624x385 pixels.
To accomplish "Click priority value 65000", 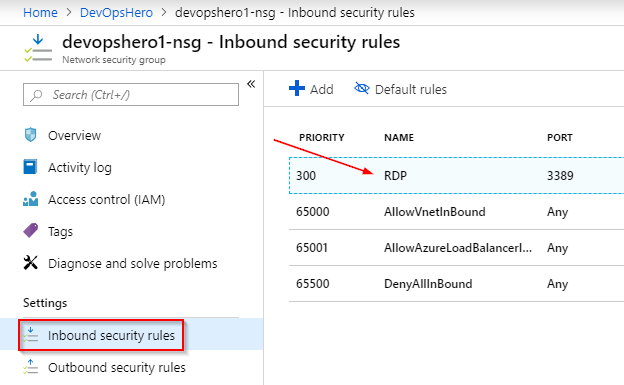I will click(x=312, y=211).
